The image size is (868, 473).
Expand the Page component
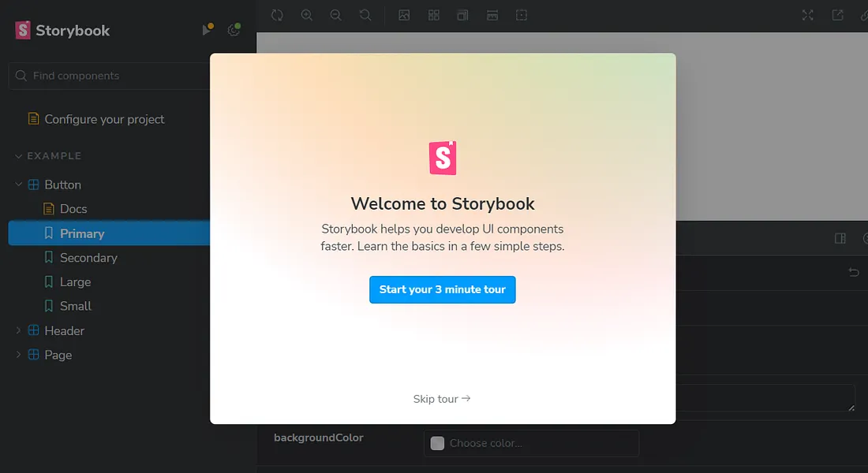point(19,356)
